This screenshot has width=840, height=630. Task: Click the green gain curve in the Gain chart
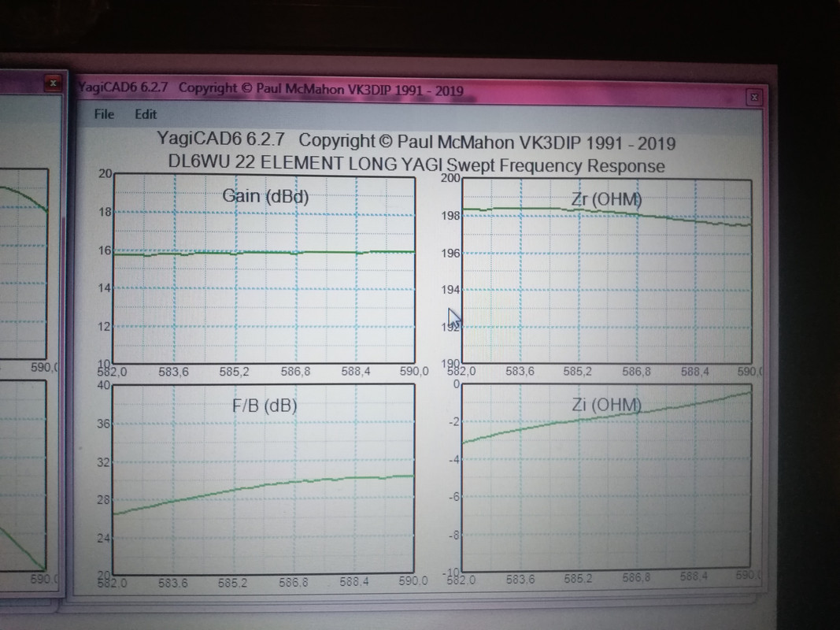pyautogui.click(x=262, y=252)
